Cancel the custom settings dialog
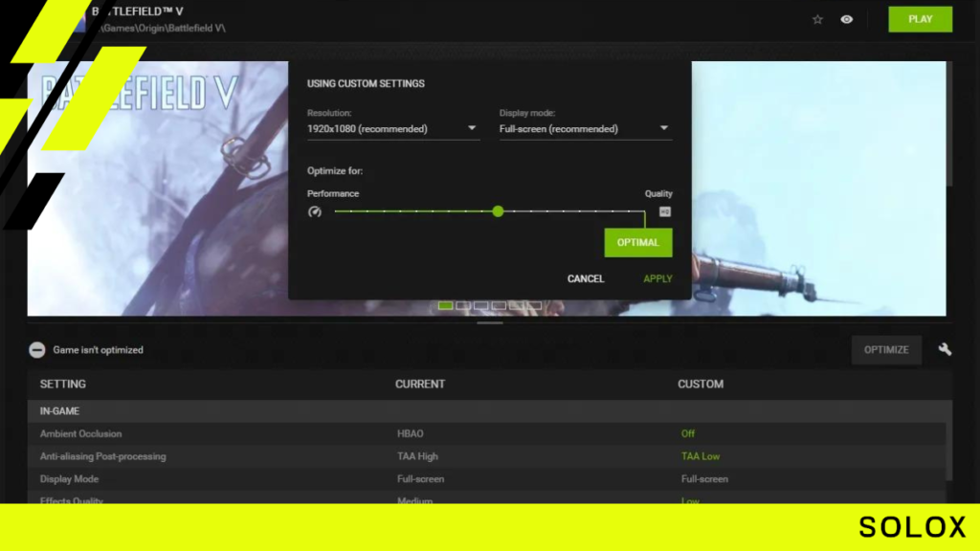 coord(586,278)
